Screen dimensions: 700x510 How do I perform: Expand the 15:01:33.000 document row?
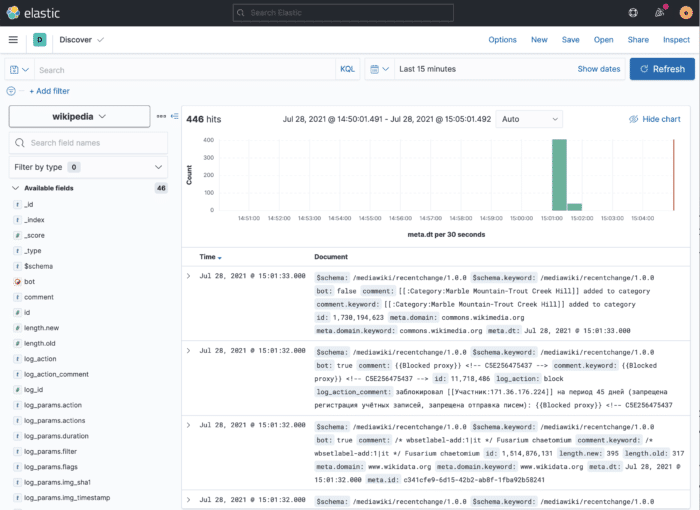[x=188, y=276]
